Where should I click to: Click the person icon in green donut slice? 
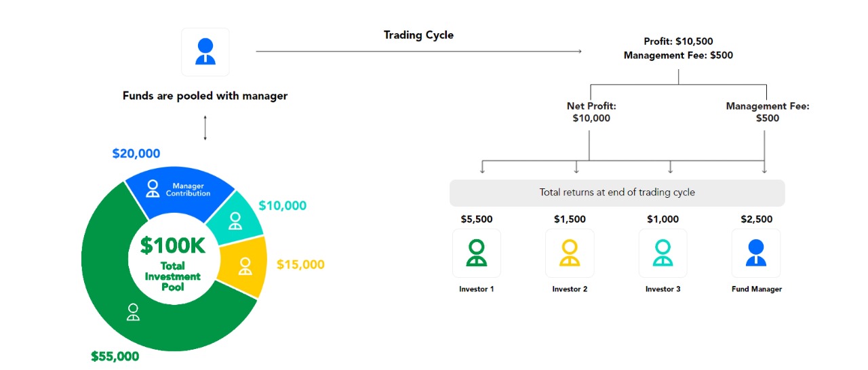click(x=133, y=312)
